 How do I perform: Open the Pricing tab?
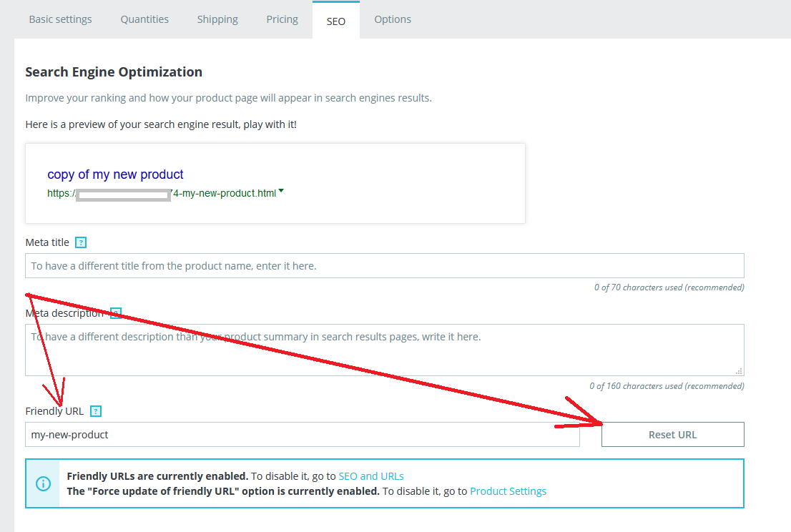pos(282,19)
